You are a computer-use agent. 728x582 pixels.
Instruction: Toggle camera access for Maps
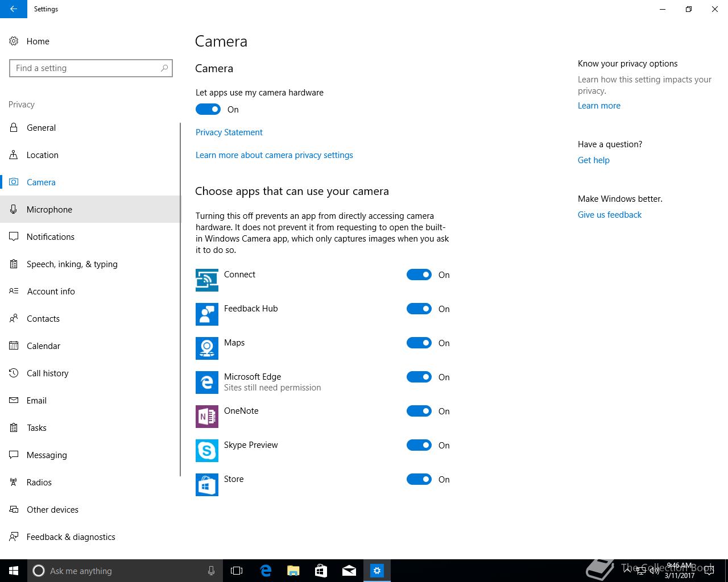click(419, 343)
